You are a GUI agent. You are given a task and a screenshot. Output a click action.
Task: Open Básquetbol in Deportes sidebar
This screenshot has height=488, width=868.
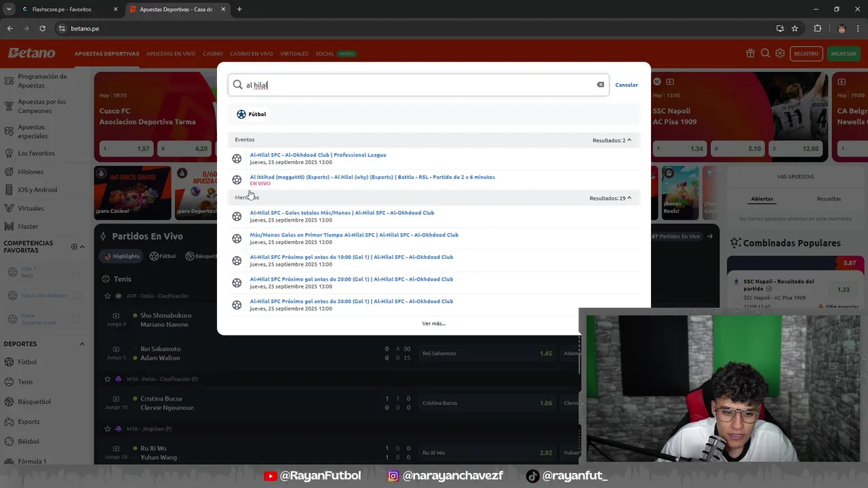click(x=34, y=401)
